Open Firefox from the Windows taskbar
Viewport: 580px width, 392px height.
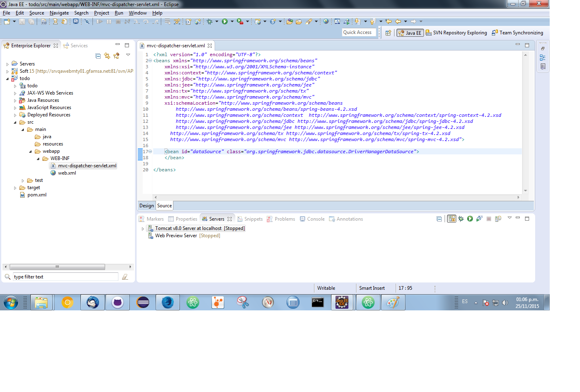point(168,302)
